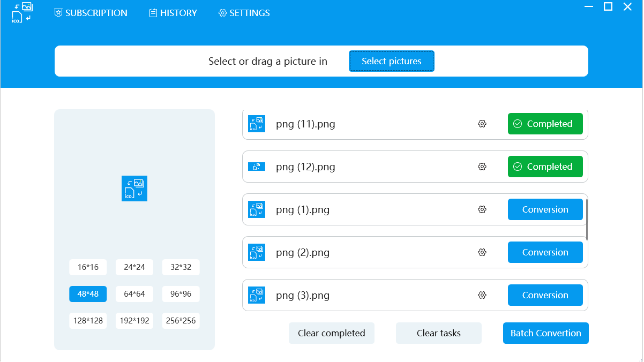Image resolution: width=644 pixels, height=362 pixels.
Task: Click the task list vertical scrollbar
Action: [x=588, y=220]
